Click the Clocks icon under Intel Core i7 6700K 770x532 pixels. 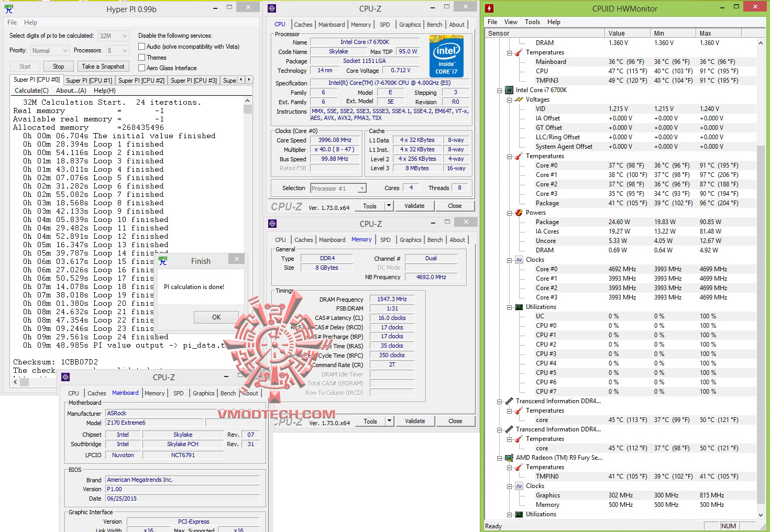click(519, 260)
